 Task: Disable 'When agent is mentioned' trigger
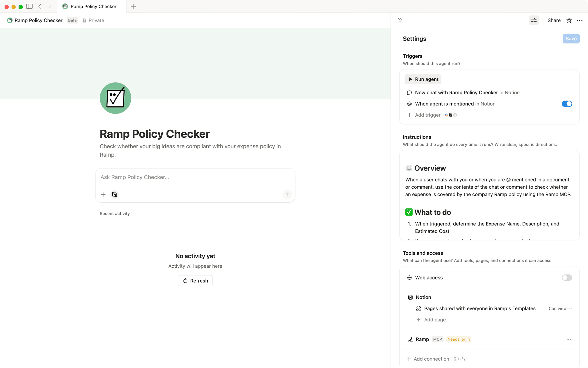coord(566,104)
